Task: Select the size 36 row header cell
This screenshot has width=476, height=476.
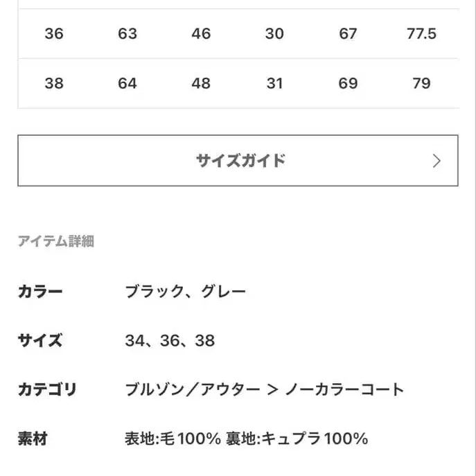Action: [x=54, y=33]
